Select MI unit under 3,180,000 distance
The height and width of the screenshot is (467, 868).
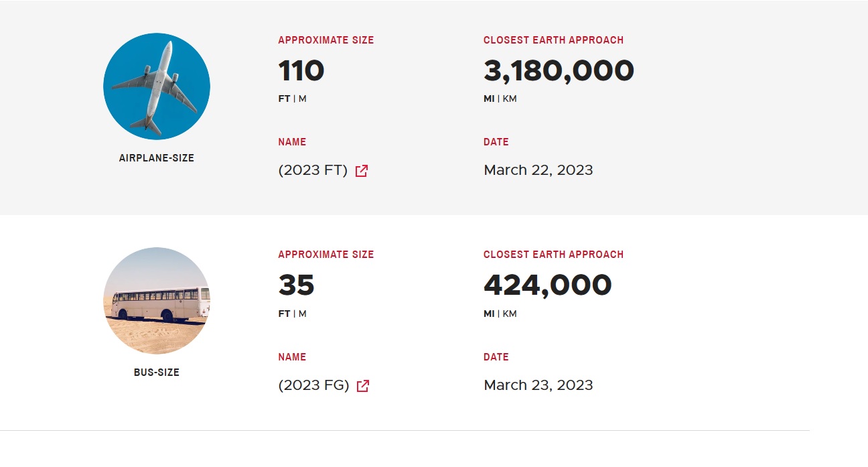pos(489,99)
